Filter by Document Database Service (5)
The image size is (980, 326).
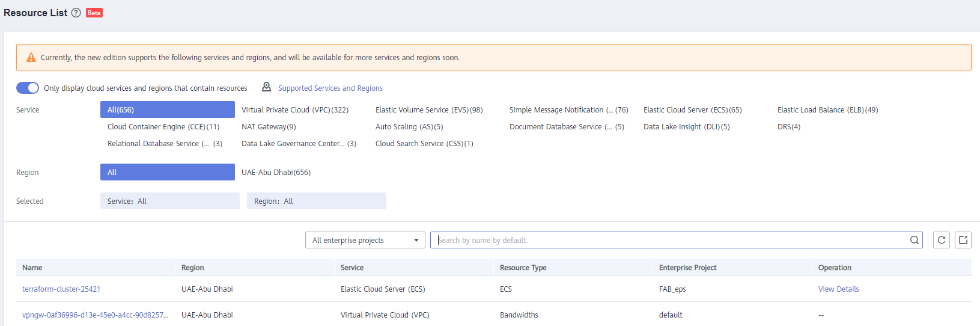coord(567,126)
